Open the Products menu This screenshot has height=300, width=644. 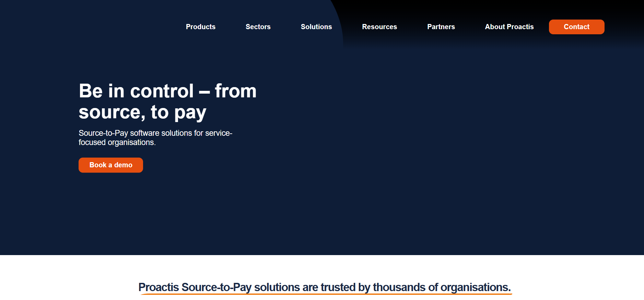coord(200,27)
